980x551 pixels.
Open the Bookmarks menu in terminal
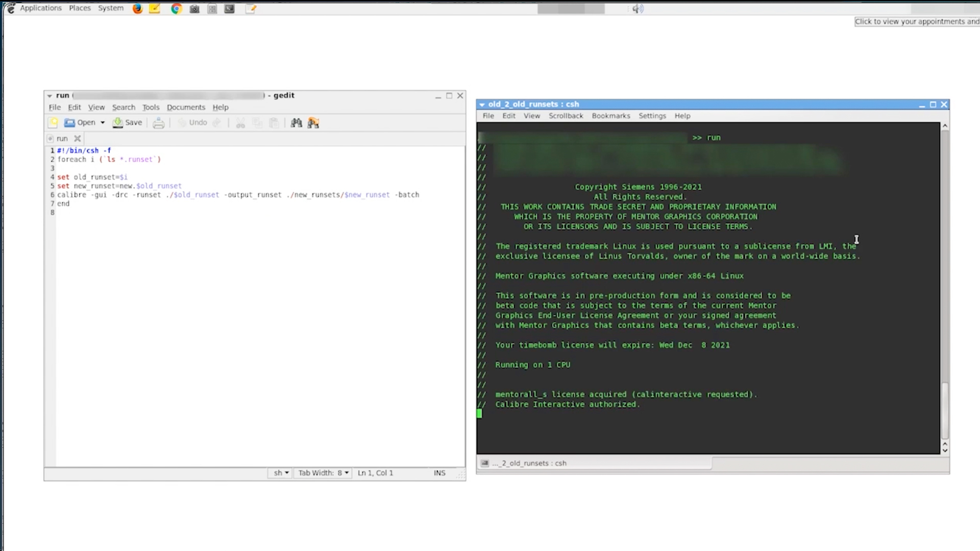click(610, 116)
